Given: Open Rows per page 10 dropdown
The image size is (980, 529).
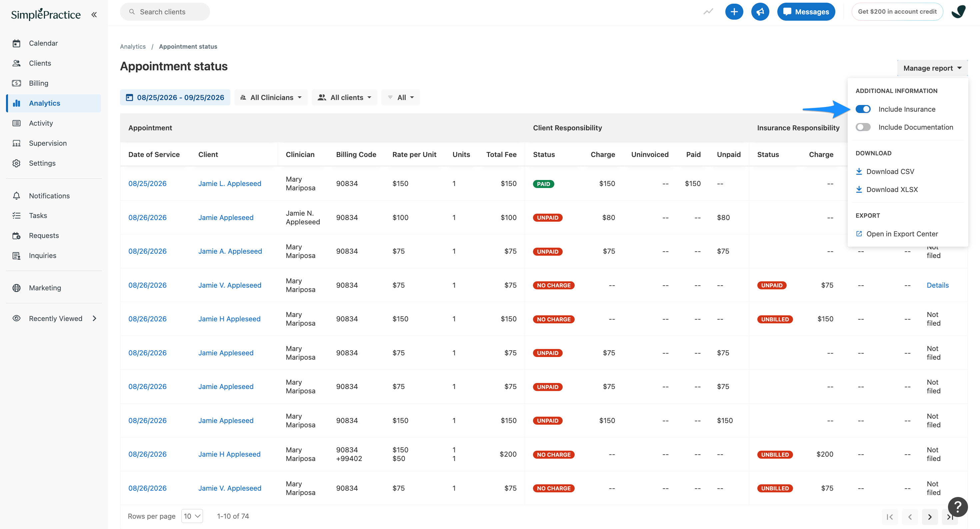Looking at the screenshot, I should [x=192, y=516].
